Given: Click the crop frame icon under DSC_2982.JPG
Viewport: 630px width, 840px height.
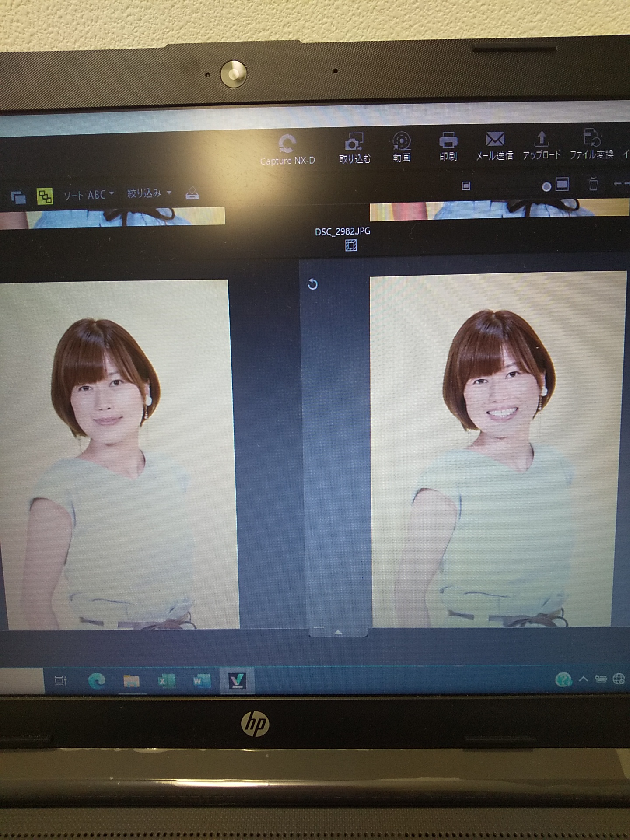Looking at the screenshot, I should [x=351, y=245].
